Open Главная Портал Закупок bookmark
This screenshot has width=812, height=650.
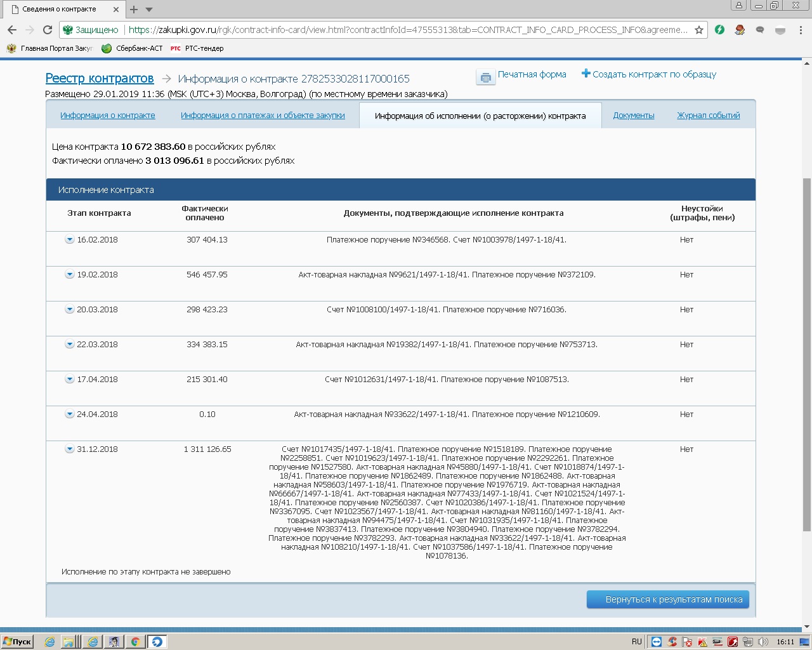49,48
